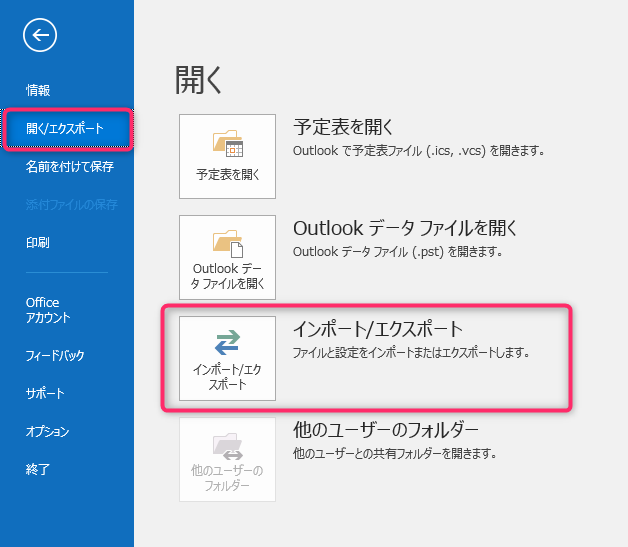
Task: Open the サポート page
Action: click(45, 393)
